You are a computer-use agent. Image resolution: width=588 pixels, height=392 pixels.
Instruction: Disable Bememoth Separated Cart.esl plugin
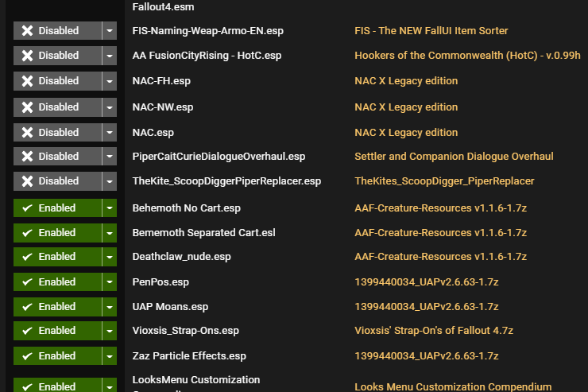57,233
